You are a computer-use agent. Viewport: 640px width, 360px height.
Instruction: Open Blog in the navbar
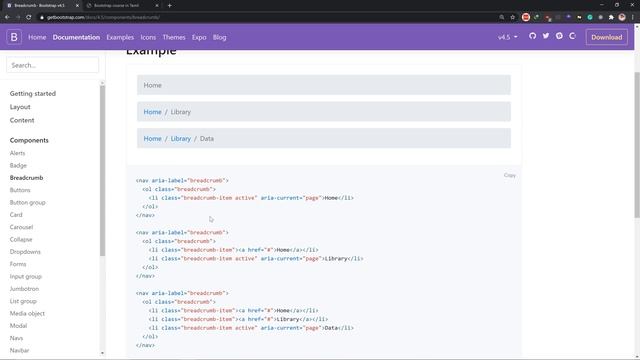pos(220,37)
